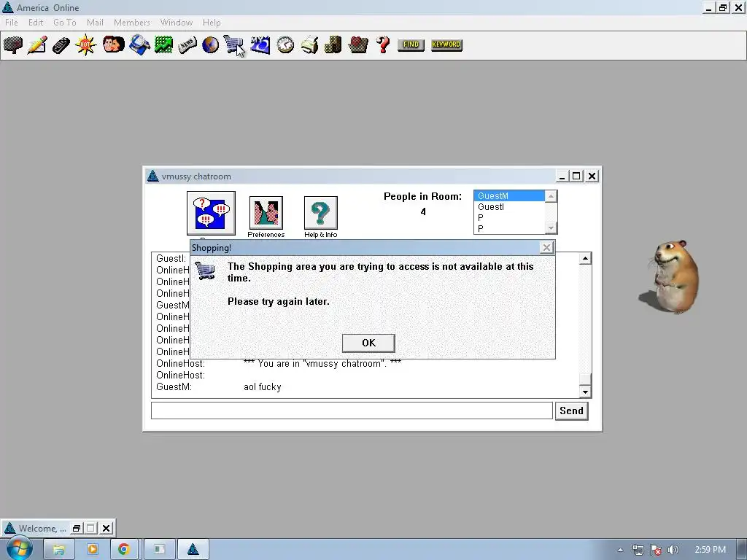Screen dimensions: 747x560
Task: Open the News newspaper icon
Action: [187, 45]
